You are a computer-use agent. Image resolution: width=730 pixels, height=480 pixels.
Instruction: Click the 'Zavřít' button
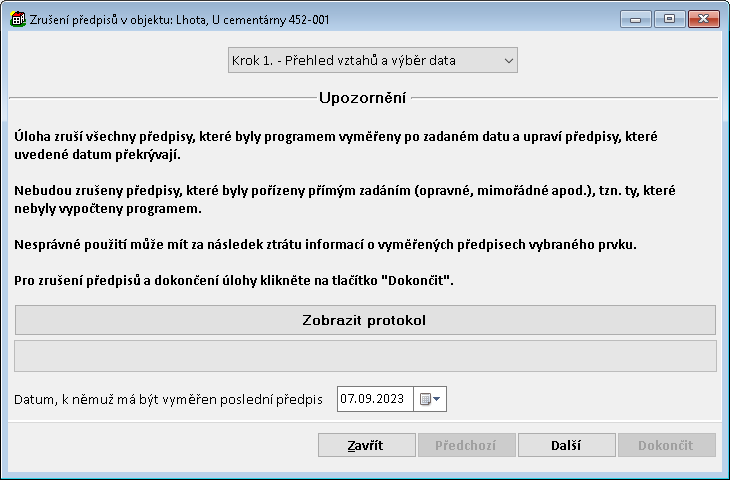(365, 446)
